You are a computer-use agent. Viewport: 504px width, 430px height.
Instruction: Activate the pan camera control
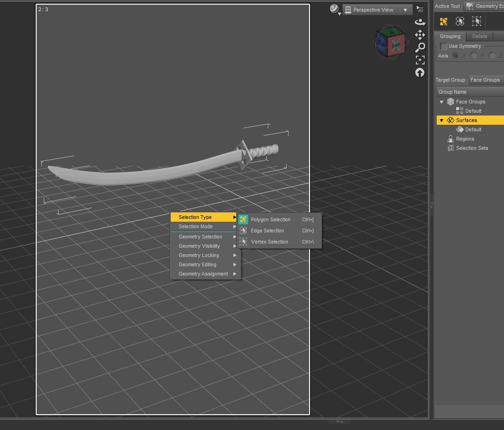click(420, 35)
